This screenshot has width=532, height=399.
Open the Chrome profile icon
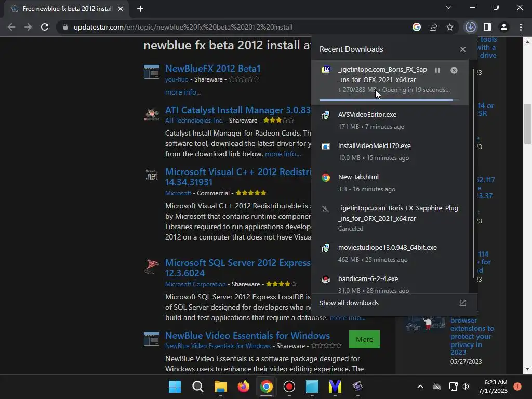coord(504,27)
